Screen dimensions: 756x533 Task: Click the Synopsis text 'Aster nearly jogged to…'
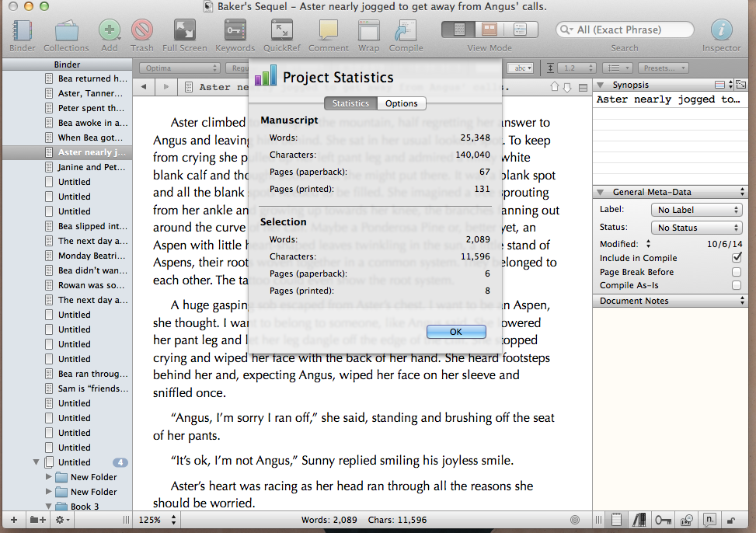click(667, 99)
